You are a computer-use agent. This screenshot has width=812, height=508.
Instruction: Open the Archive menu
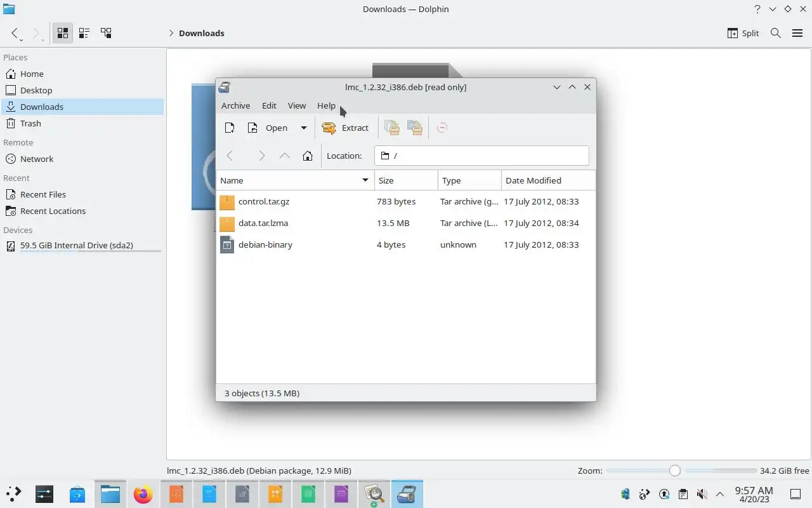[x=235, y=105]
